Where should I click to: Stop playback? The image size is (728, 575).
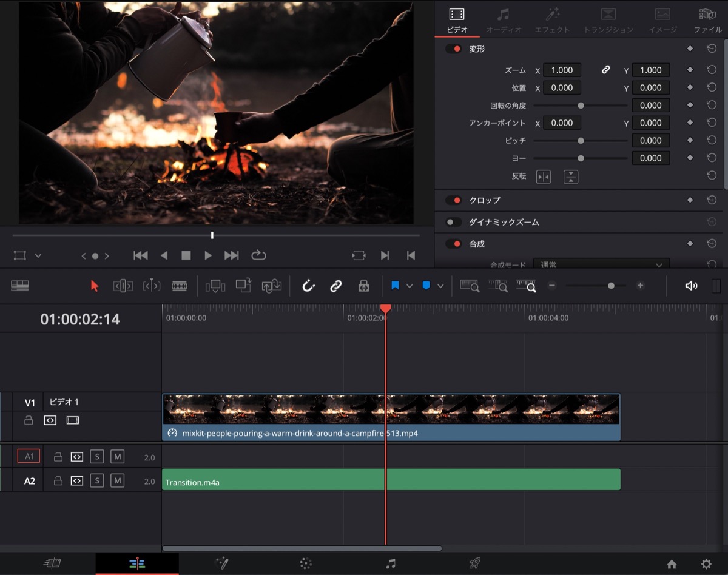pos(186,255)
